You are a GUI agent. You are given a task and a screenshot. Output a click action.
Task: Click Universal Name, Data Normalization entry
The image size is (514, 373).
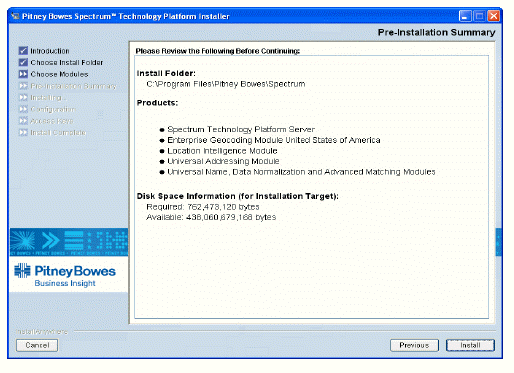(x=301, y=172)
